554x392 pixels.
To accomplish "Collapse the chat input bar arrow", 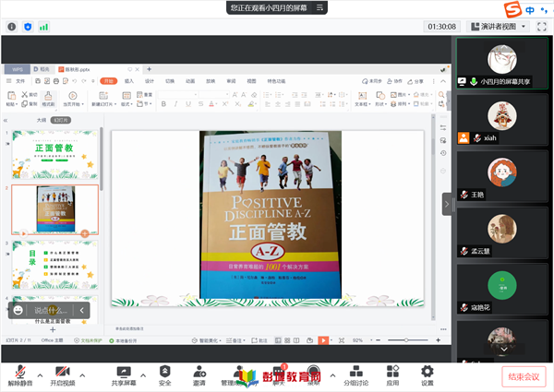I will [81, 311].
